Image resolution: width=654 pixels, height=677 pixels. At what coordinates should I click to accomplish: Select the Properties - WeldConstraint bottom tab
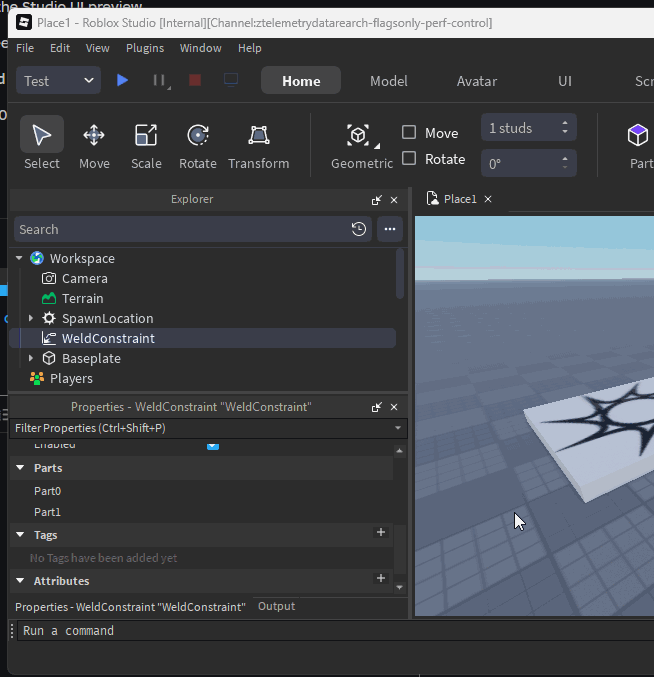[x=130, y=607]
